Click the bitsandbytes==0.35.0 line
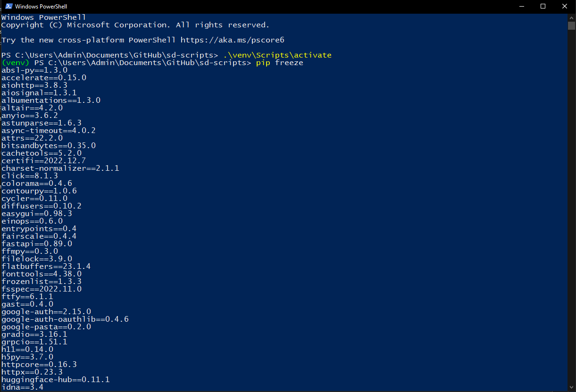Viewport: 576px width, 392px height. coord(49,145)
